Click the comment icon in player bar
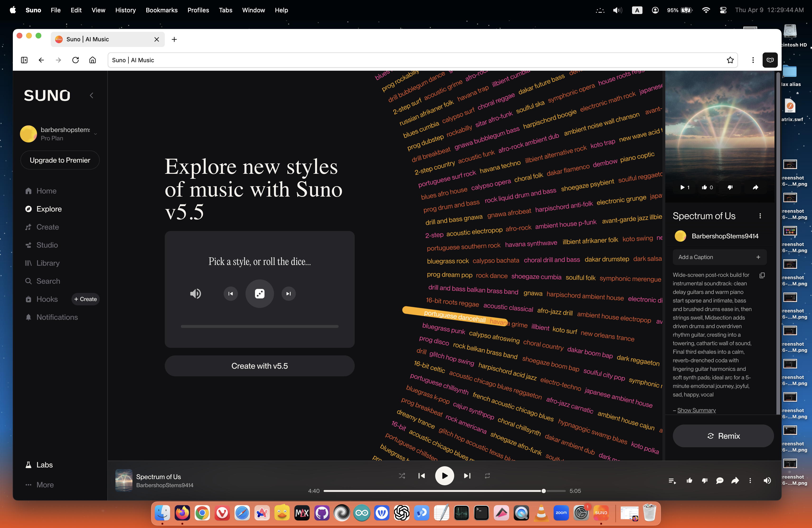Screen dimensions: 812x528 pos(720,481)
